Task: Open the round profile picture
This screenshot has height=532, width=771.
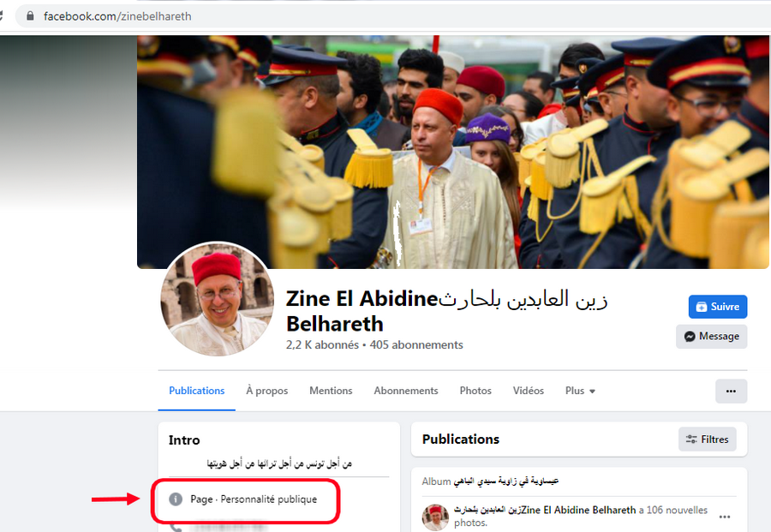Action: [218, 299]
